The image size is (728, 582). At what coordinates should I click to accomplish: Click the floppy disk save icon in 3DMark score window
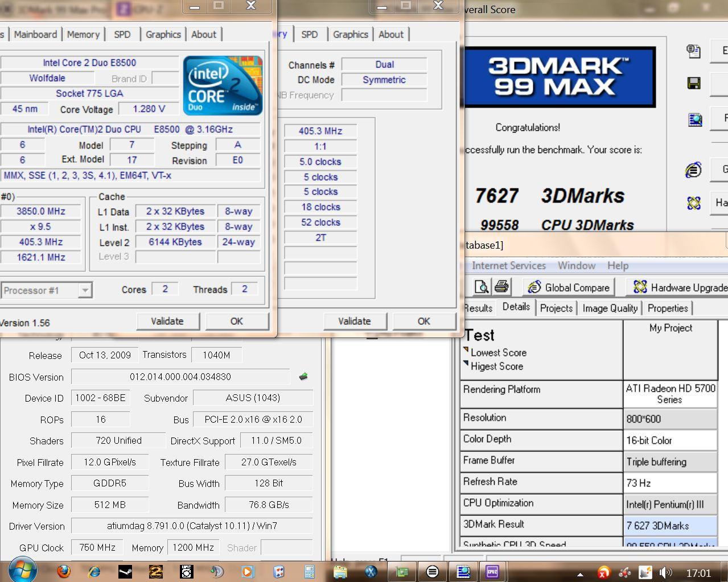(x=693, y=84)
